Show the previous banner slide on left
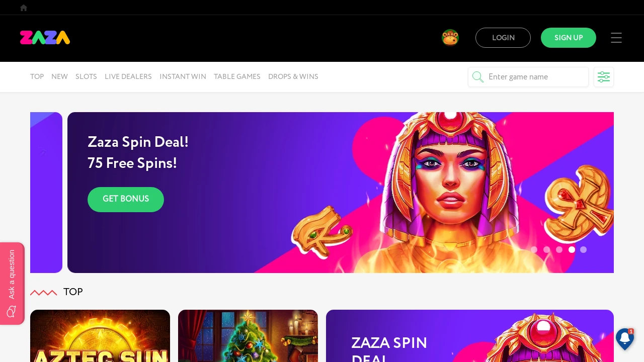 click(x=46, y=193)
